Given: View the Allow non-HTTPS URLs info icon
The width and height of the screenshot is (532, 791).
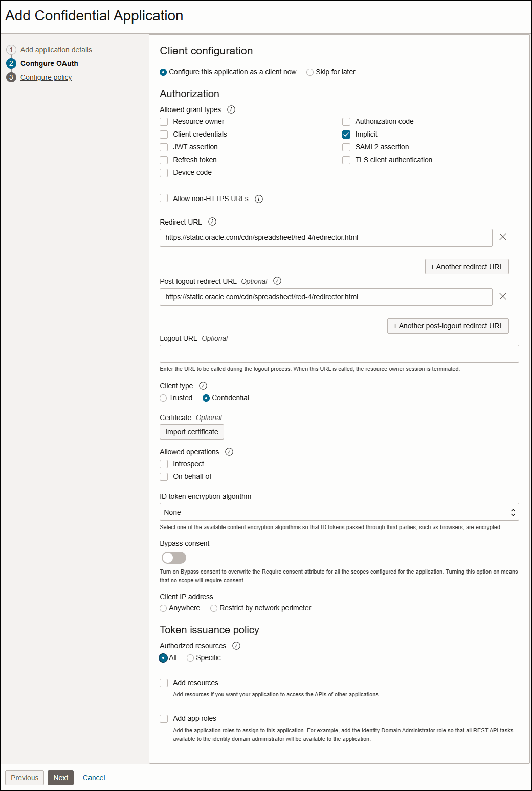Looking at the screenshot, I should 259,199.
